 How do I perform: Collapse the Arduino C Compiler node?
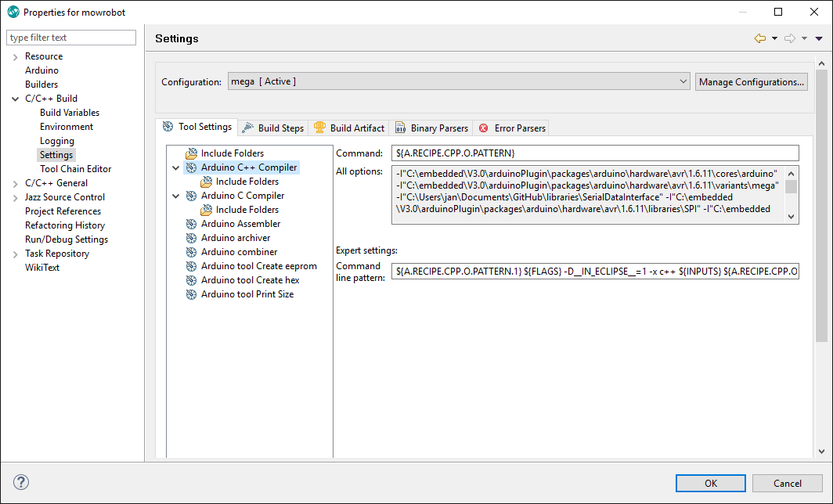point(176,196)
